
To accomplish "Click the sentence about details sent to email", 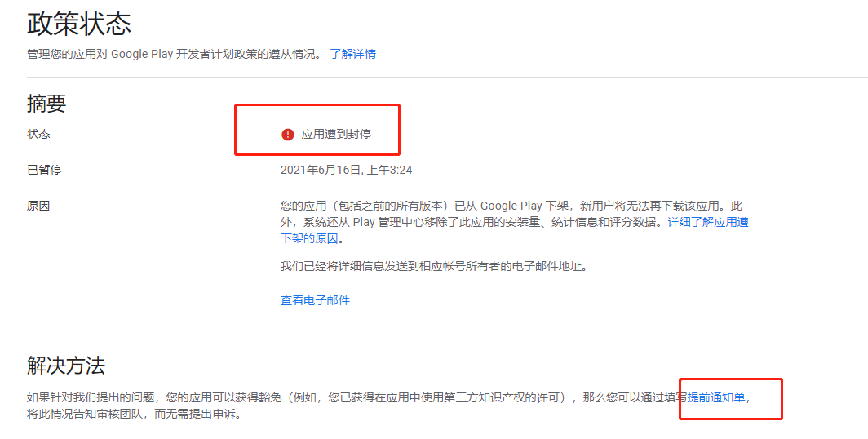I will pyautogui.click(x=433, y=266).
